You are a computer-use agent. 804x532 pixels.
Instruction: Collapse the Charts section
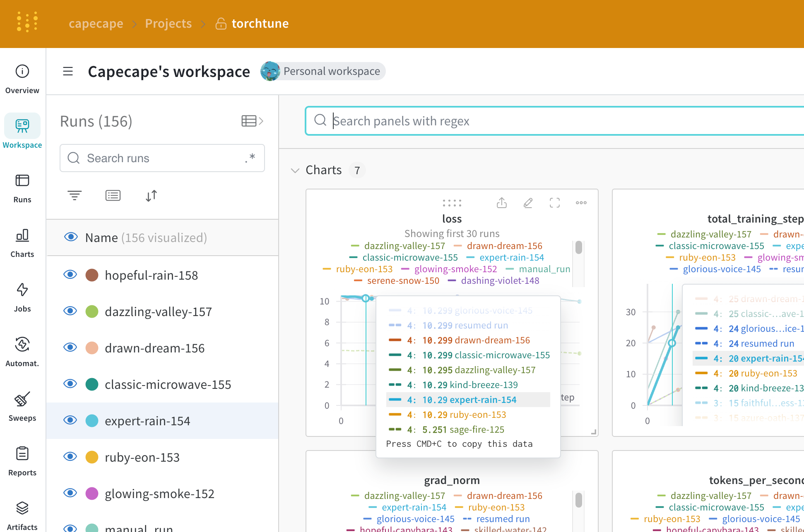[295, 170]
